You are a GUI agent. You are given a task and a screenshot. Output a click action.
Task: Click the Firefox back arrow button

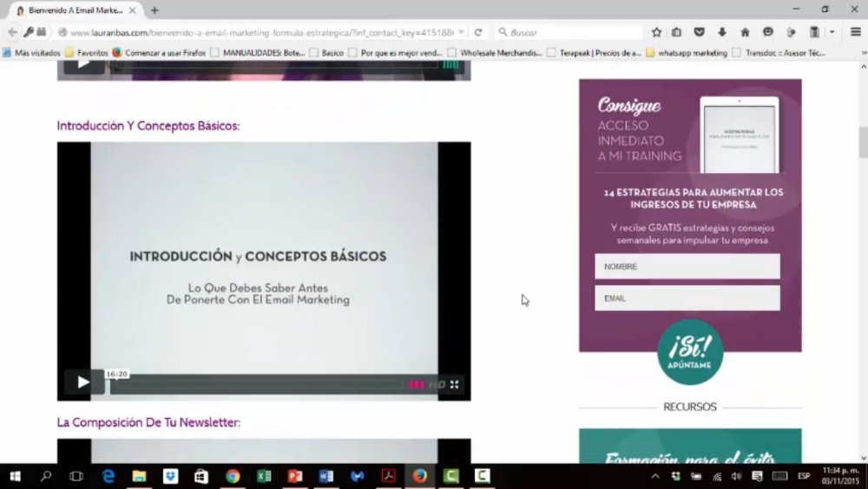[x=12, y=33]
